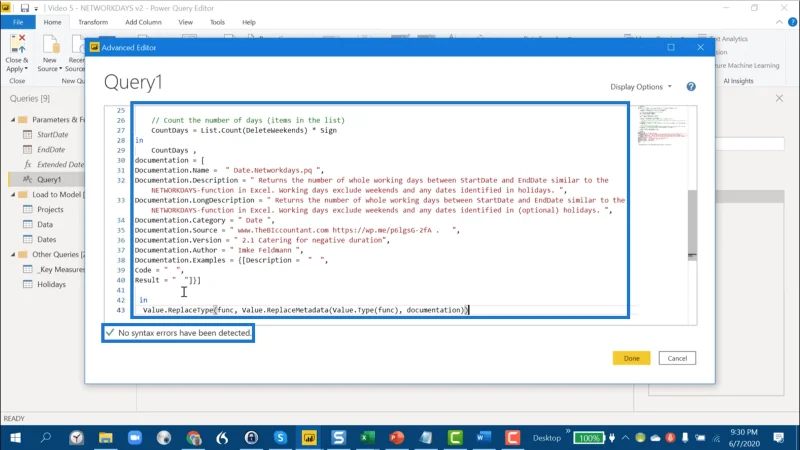Click the EndDate table icon

[x=28, y=149]
